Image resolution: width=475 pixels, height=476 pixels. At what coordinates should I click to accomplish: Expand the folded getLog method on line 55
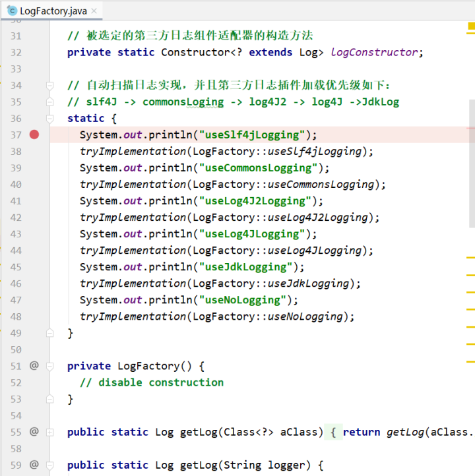[49, 432]
